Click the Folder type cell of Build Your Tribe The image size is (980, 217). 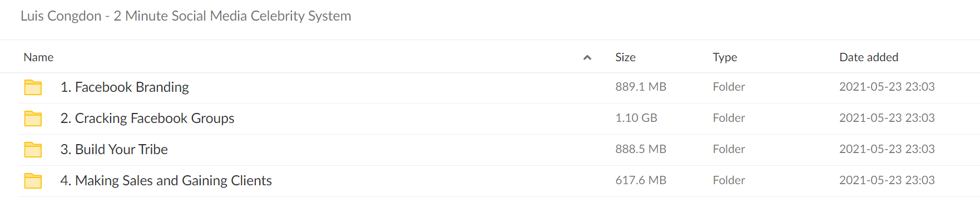(729, 149)
